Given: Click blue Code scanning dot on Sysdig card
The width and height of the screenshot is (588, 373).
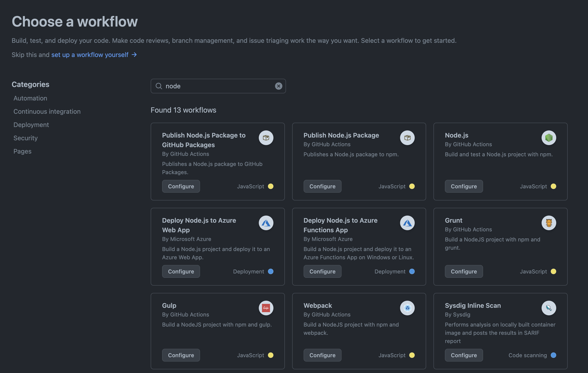Looking at the screenshot, I should [x=553, y=355].
